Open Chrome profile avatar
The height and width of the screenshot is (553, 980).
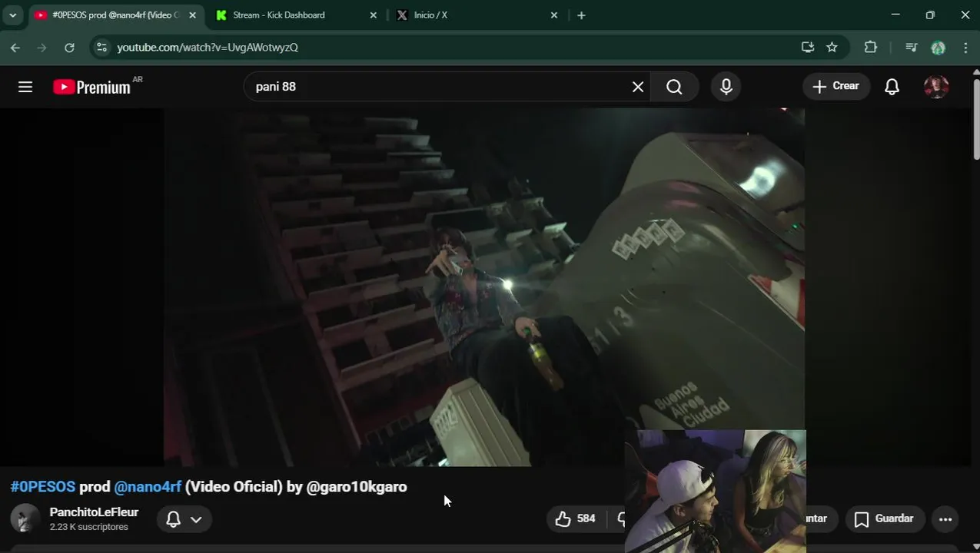[938, 48]
